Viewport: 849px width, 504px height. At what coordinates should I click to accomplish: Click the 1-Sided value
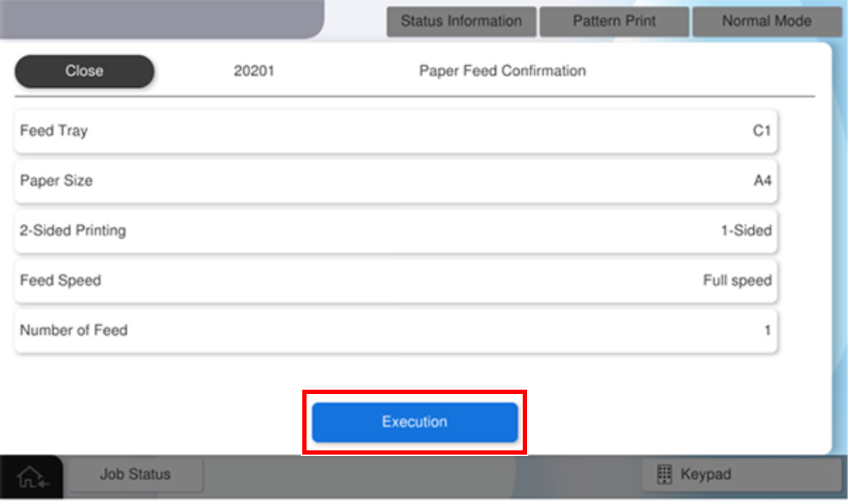[746, 231]
